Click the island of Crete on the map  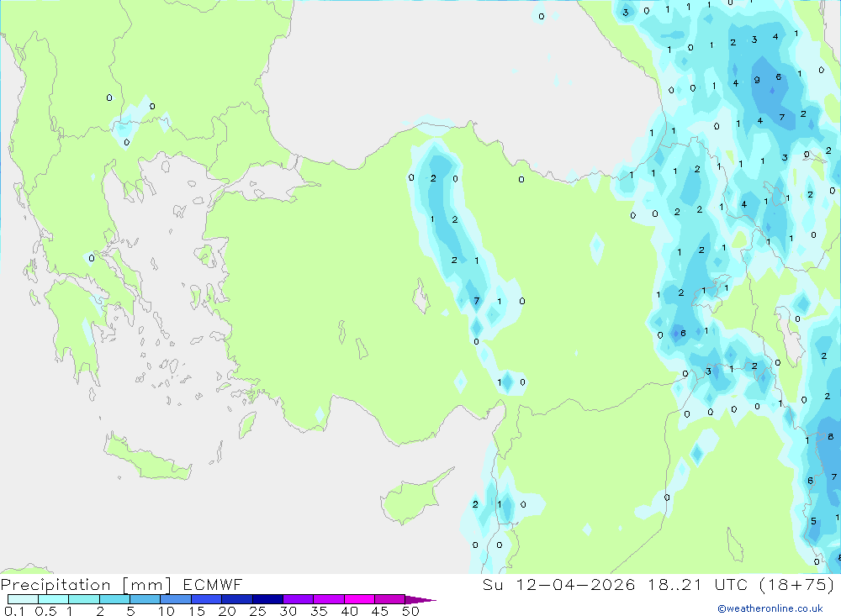click(x=147, y=457)
